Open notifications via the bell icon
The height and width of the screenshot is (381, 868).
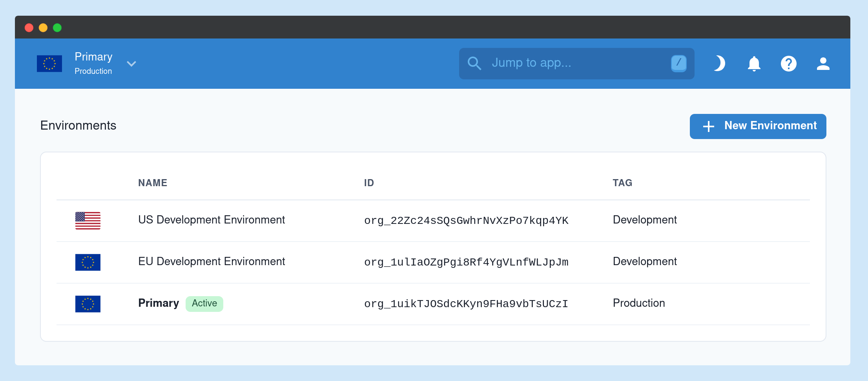point(754,63)
